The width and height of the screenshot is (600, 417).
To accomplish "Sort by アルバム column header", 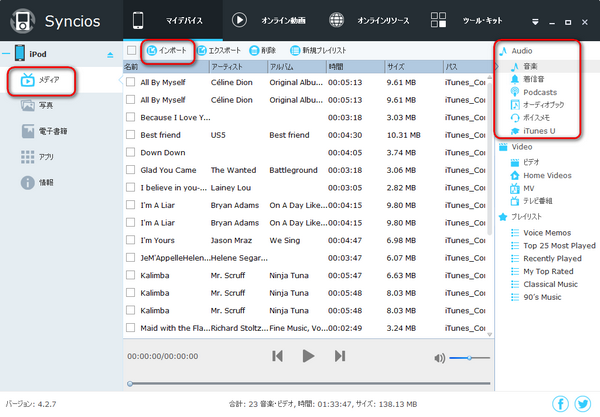I will 297,67.
